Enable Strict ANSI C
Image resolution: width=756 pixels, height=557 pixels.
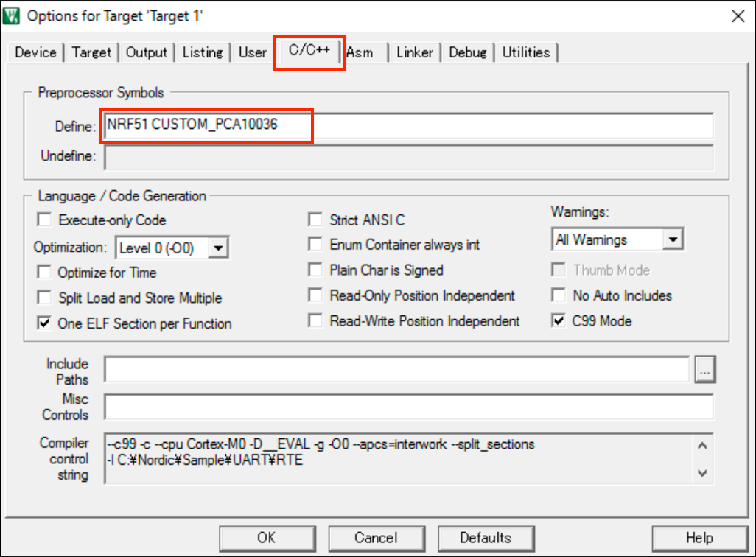(316, 220)
